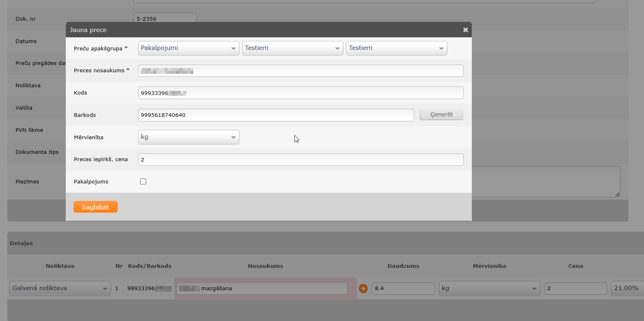Viewport: 644px width, 321px height.
Task: Click the orange plus icon in the Detaļas row
Action: (x=363, y=289)
